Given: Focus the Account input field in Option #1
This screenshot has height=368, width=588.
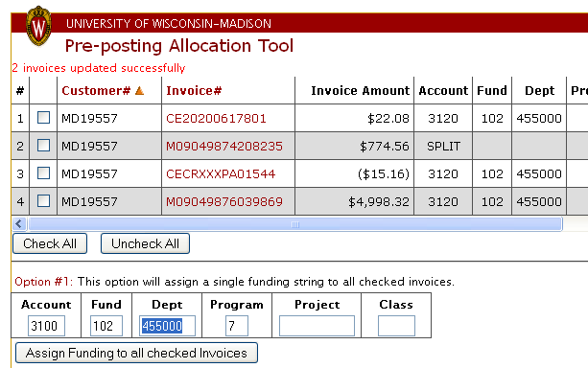Looking at the screenshot, I should tap(46, 326).
